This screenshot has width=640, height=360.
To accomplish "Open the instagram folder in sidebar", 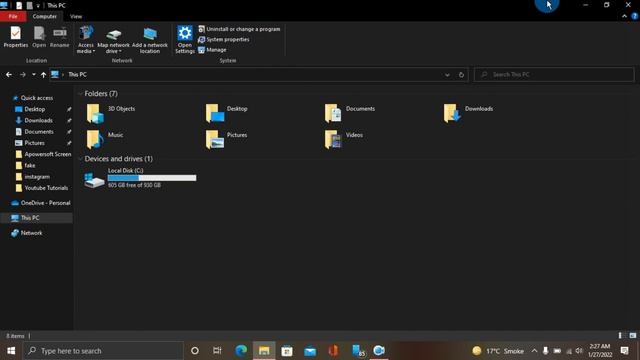I will pos(33,177).
